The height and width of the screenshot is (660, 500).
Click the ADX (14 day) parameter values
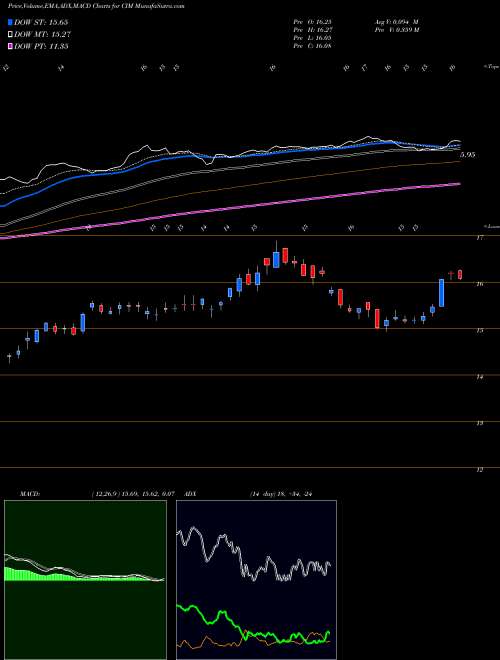pos(283,493)
